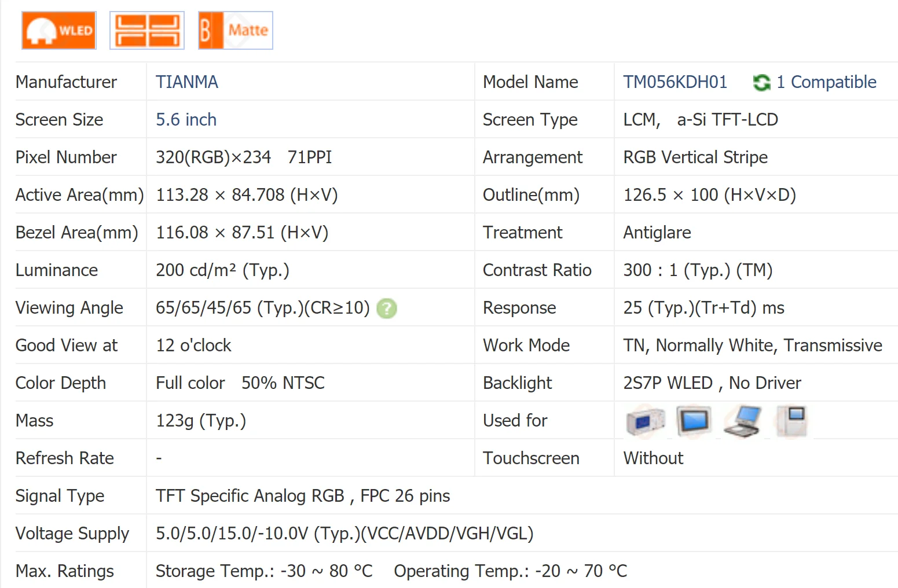Click the Max. Ratings label
The width and height of the screenshot is (898, 588).
coord(65,571)
